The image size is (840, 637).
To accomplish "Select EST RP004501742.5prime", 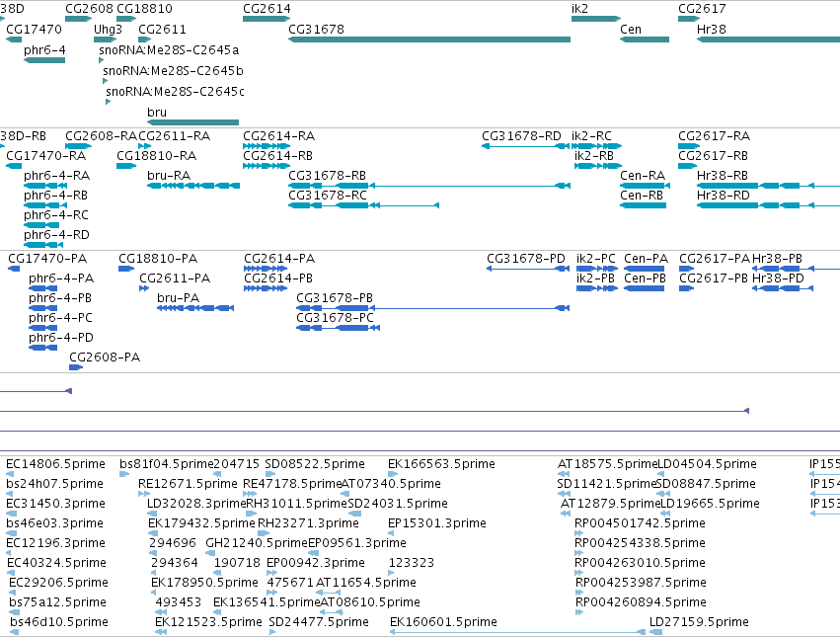I will pos(640,523).
